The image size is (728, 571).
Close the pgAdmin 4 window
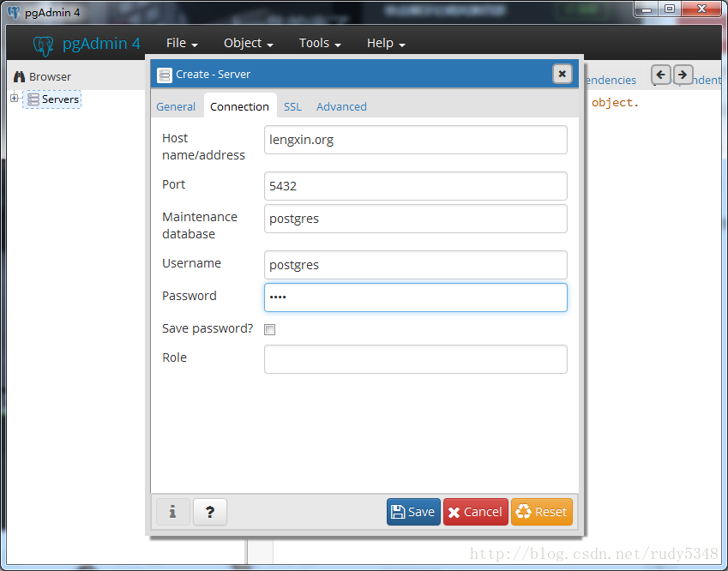coord(701,9)
